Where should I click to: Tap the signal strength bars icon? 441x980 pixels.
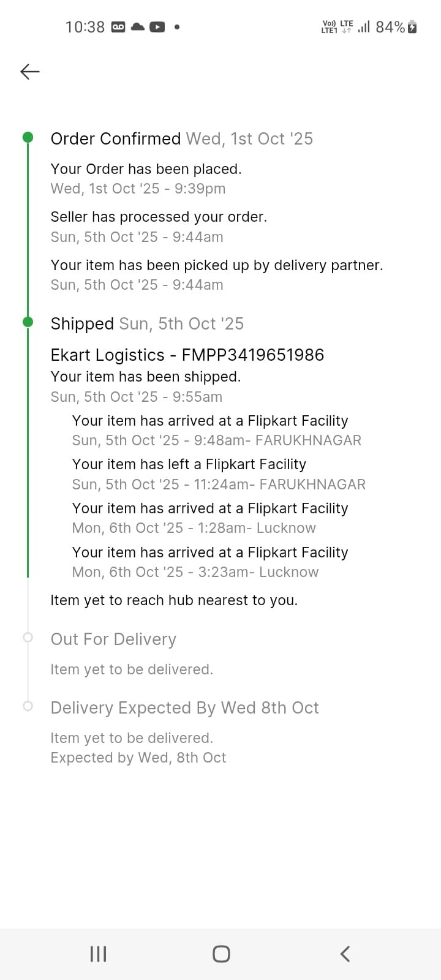click(364, 27)
